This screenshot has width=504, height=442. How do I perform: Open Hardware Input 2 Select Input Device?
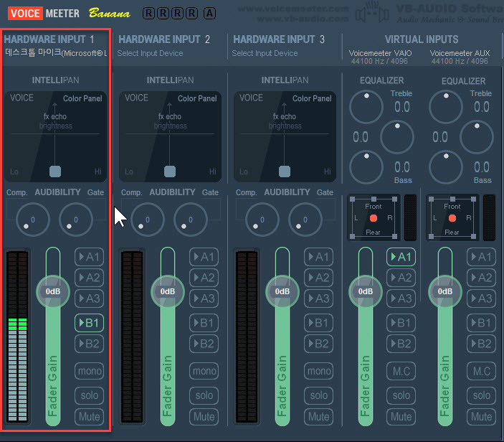150,53
